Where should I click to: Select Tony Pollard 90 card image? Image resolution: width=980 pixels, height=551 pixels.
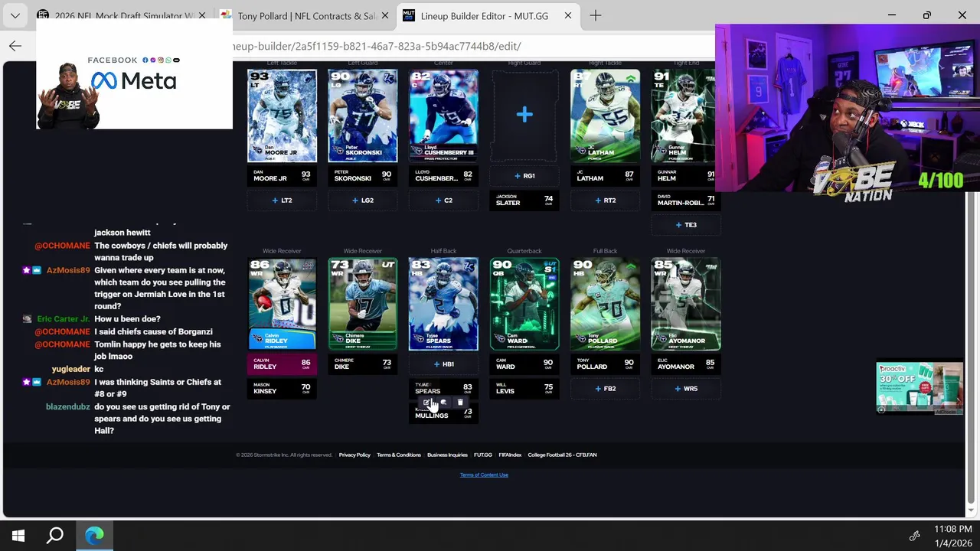point(605,304)
